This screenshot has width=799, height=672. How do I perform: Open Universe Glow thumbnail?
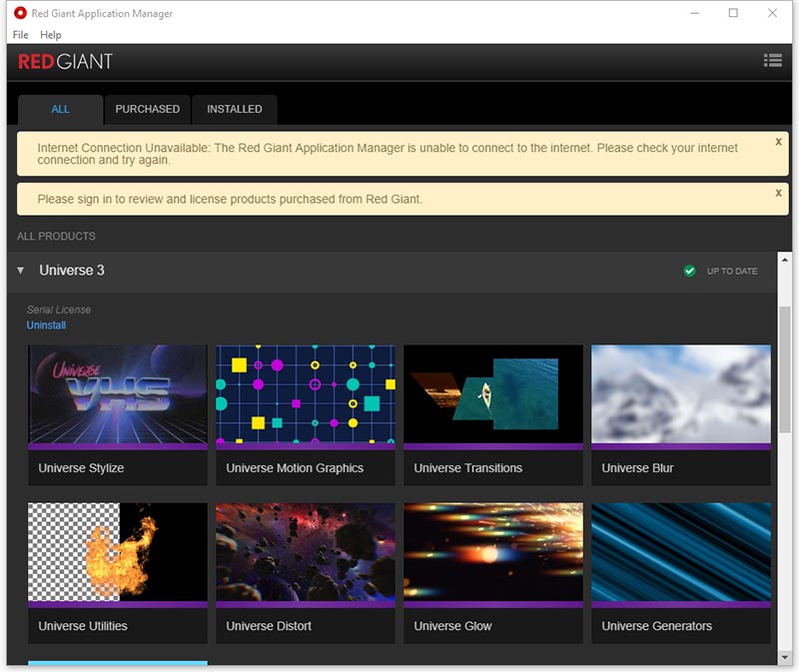[493, 552]
